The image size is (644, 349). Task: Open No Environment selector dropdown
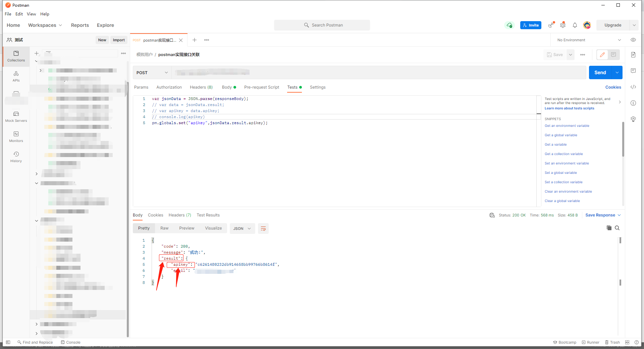[589, 40]
